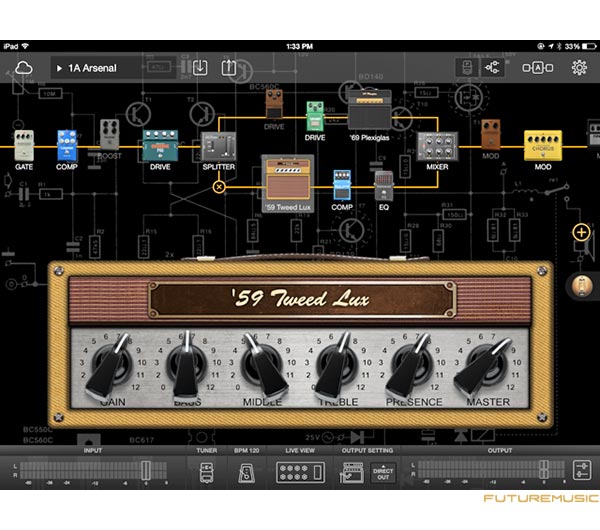Click the GAIN knob
The image size is (600, 530).
112,365
